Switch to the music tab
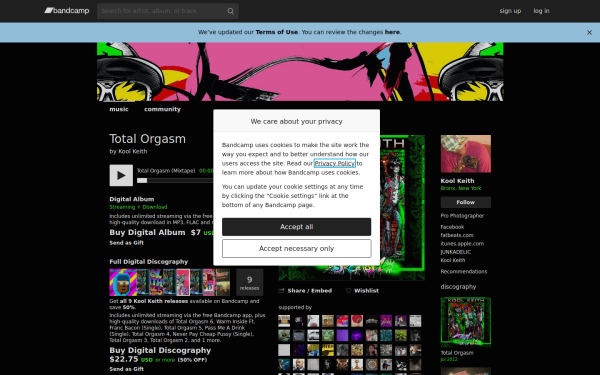600x375 pixels. click(119, 109)
